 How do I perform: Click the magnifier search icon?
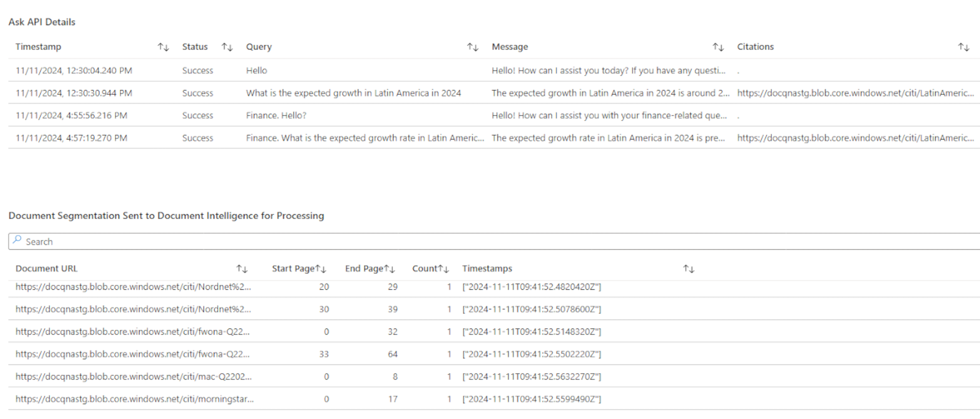pos(17,240)
